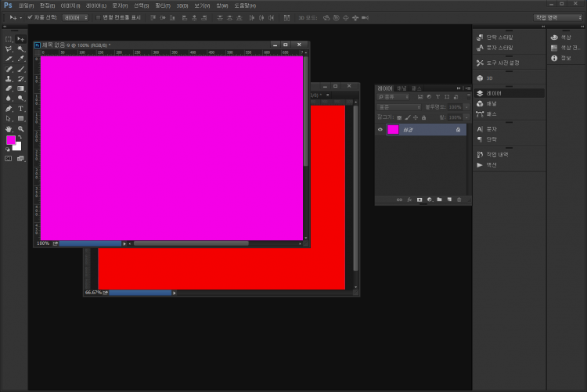Pick the Hand tool in toolbox

(x=9, y=129)
